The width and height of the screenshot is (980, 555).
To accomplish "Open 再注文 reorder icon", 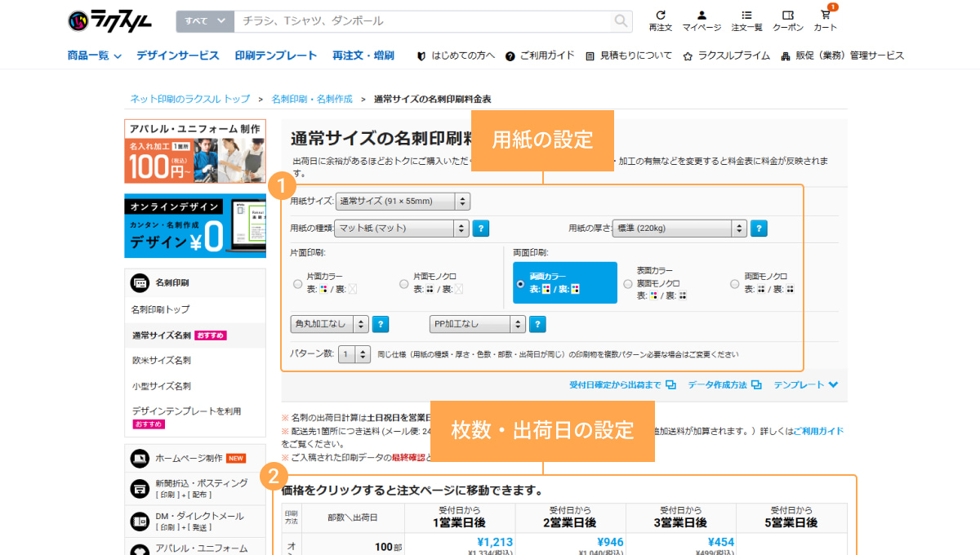I will click(x=660, y=15).
